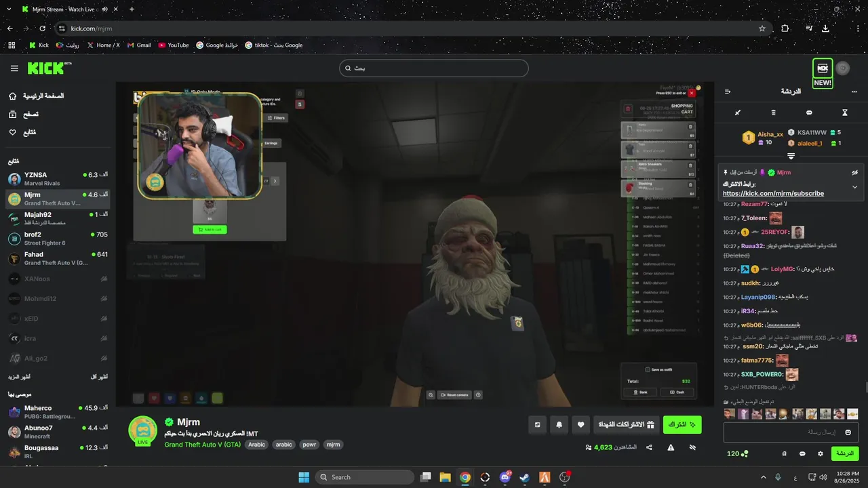
Task: Open the Gmail bookmark
Action: [x=138, y=45]
